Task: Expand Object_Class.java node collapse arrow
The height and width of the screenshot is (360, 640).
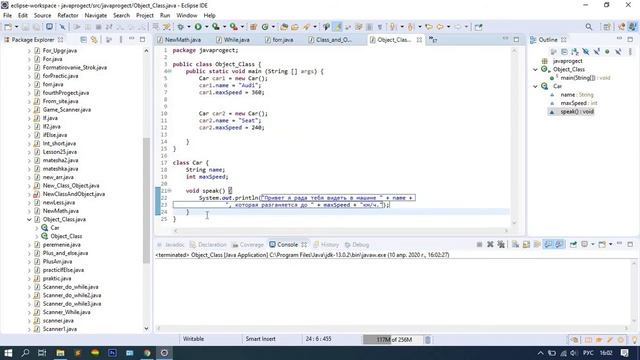Action: coord(29,220)
